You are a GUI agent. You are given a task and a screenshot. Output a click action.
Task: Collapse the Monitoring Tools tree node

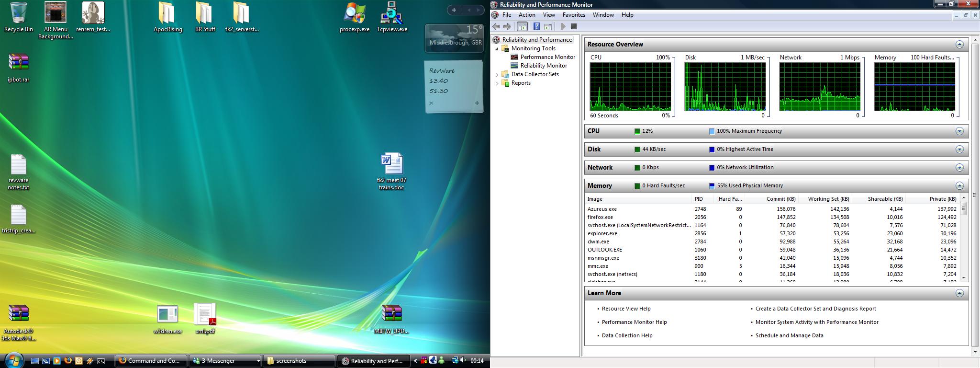point(497,49)
